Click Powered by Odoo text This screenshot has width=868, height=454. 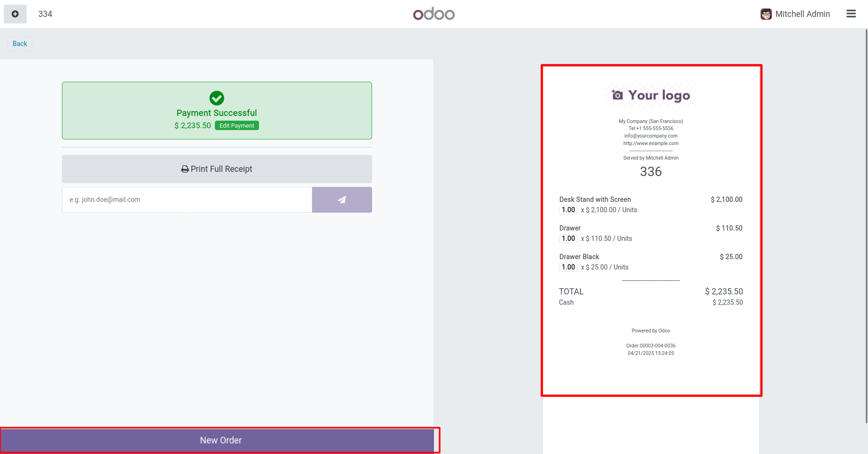651,331
